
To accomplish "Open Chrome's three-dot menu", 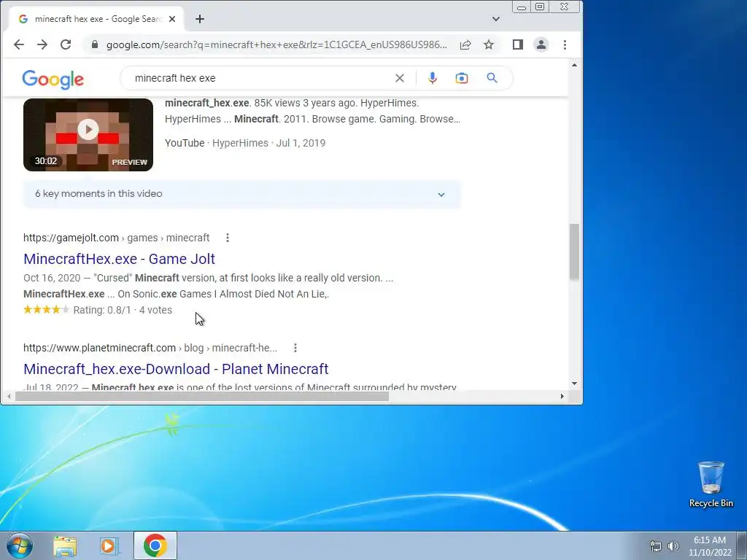I will pyautogui.click(x=565, y=44).
